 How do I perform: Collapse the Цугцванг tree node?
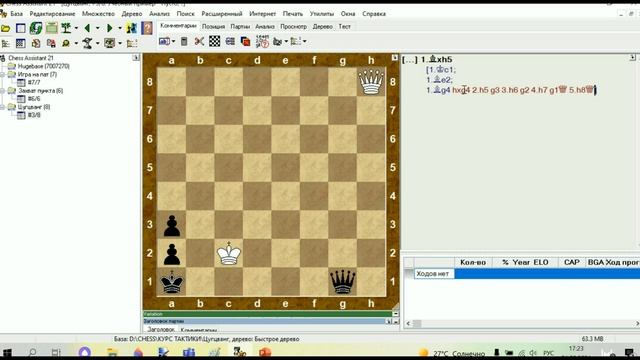click(x=2, y=107)
